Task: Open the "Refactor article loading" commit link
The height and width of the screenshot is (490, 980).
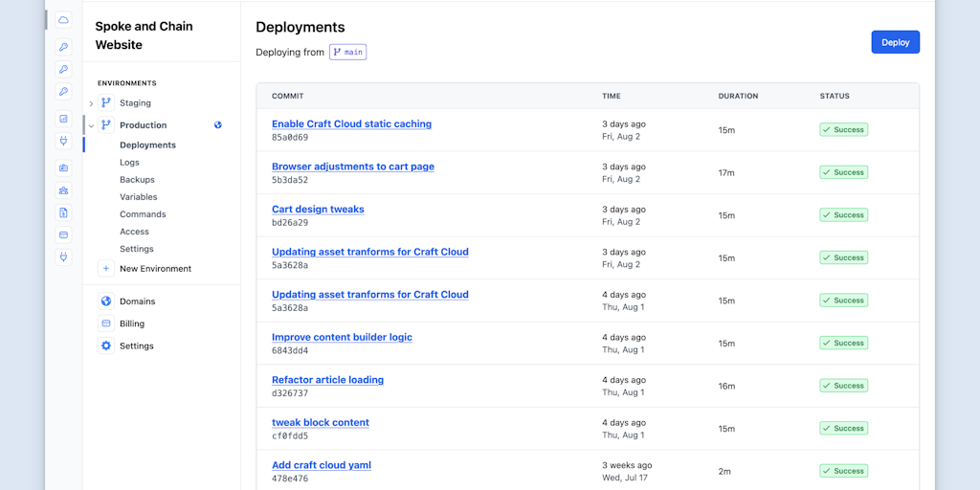Action: [x=327, y=380]
